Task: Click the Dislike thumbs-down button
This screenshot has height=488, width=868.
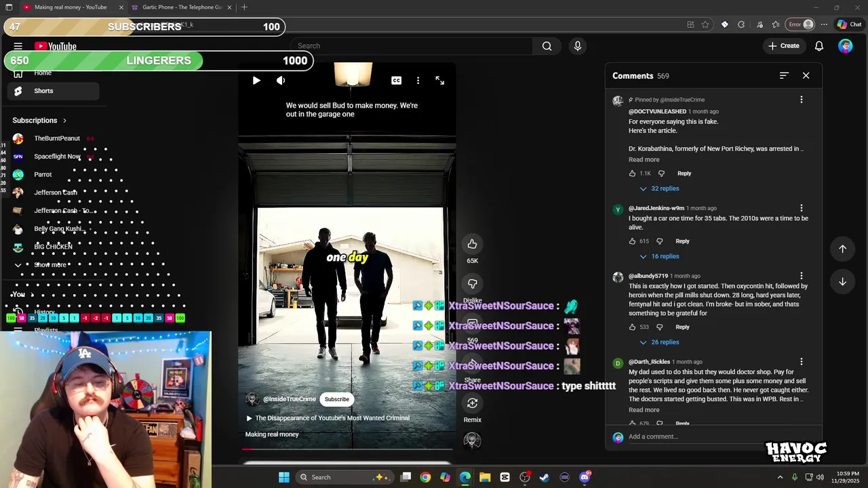Action: click(x=472, y=284)
